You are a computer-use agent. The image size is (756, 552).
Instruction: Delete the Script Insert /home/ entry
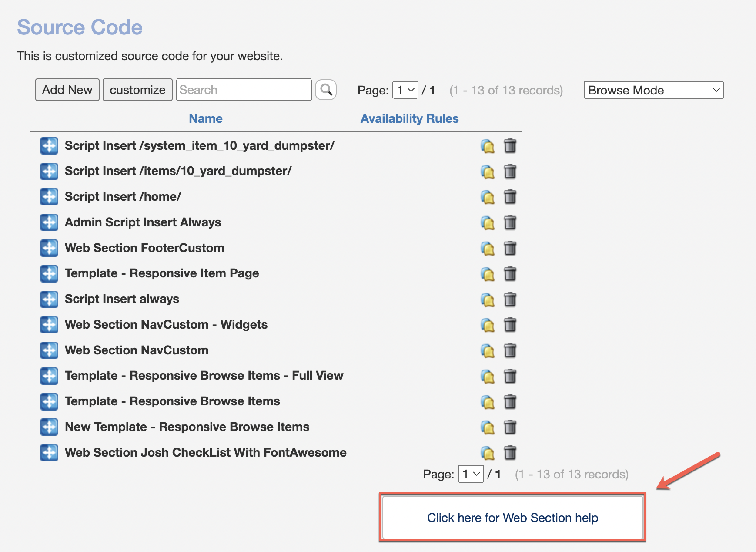click(x=510, y=197)
